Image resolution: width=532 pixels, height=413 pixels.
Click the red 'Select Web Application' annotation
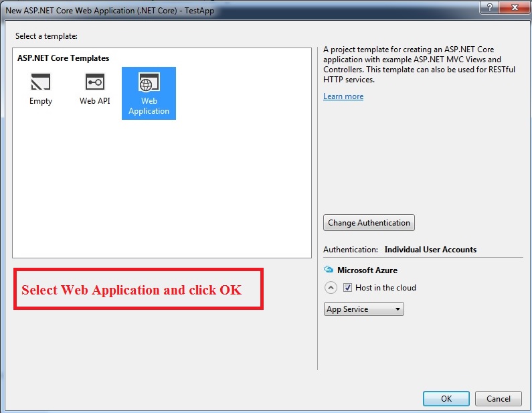click(132, 290)
